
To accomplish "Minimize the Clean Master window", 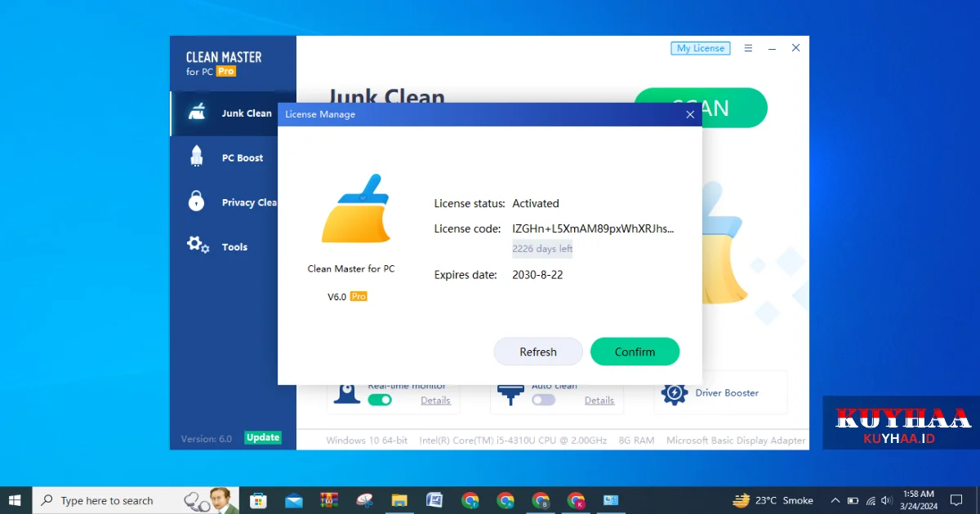I will [772, 49].
